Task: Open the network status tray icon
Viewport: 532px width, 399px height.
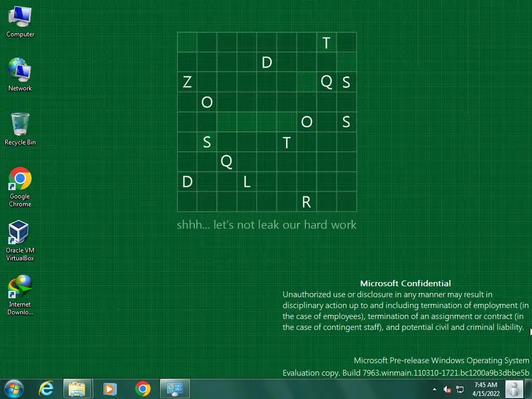Action: [460, 389]
